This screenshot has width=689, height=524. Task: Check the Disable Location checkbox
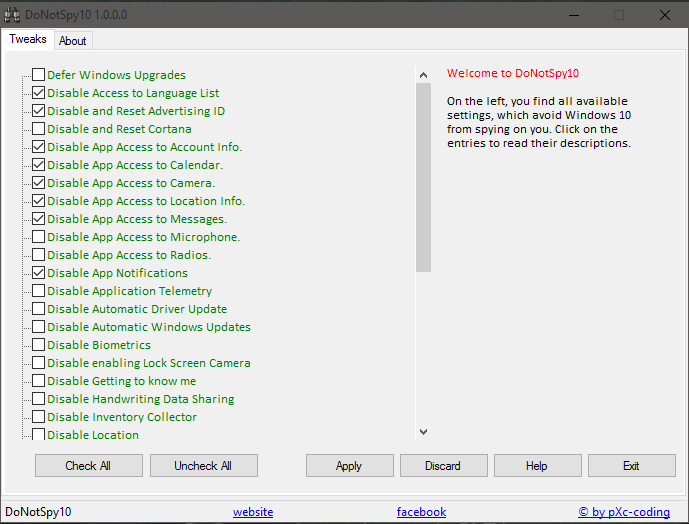coord(39,434)
